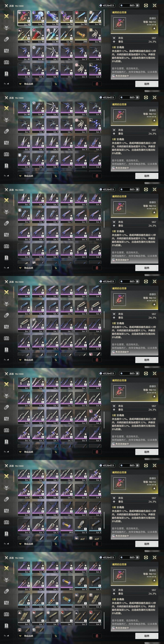Click the compass icon beside 805 in the topmost screenshot
The image size is (164, 644).
click(146, 5)
